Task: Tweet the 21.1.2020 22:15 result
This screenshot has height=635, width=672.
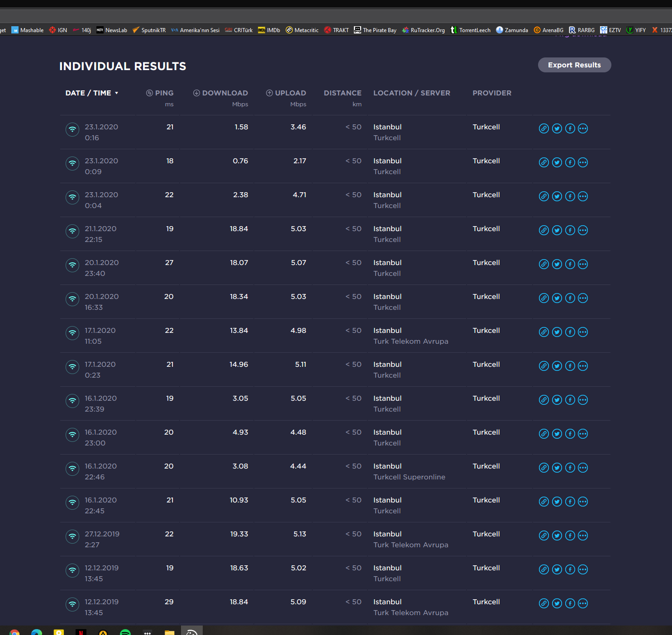Action: pos(557,230)
